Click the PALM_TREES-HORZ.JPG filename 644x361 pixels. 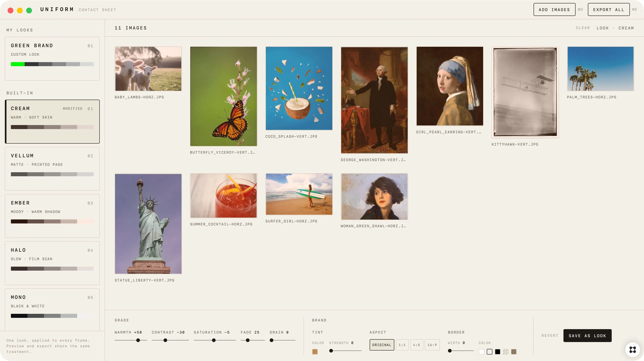[x=592, y=97]
